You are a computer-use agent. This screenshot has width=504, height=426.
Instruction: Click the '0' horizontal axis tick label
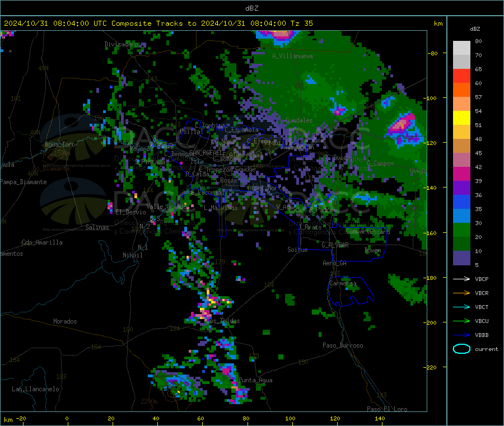click(x=67, y=419)
